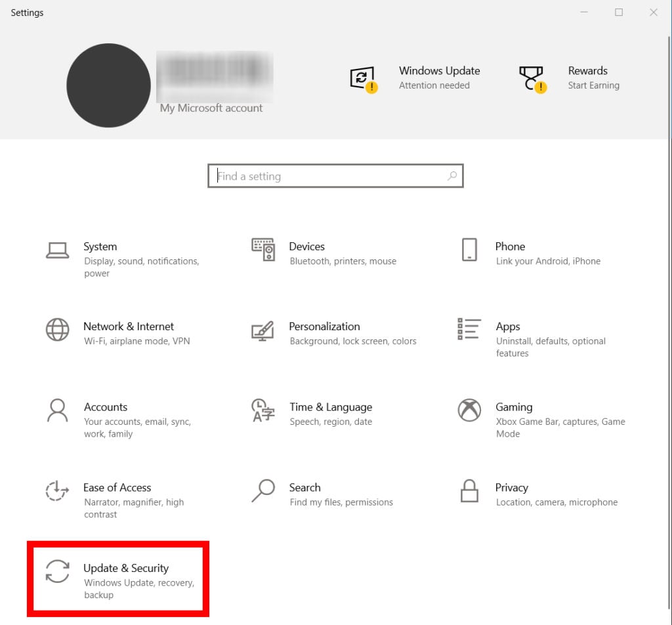This screenshot has width=672, height=625.
Task: Open My Microsoft account
Action: point(211,108)
